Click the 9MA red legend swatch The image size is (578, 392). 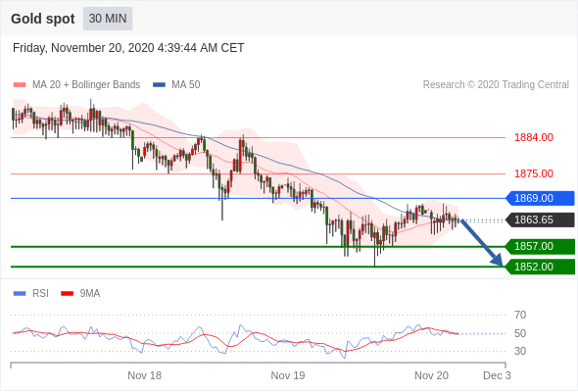(67, 294)
